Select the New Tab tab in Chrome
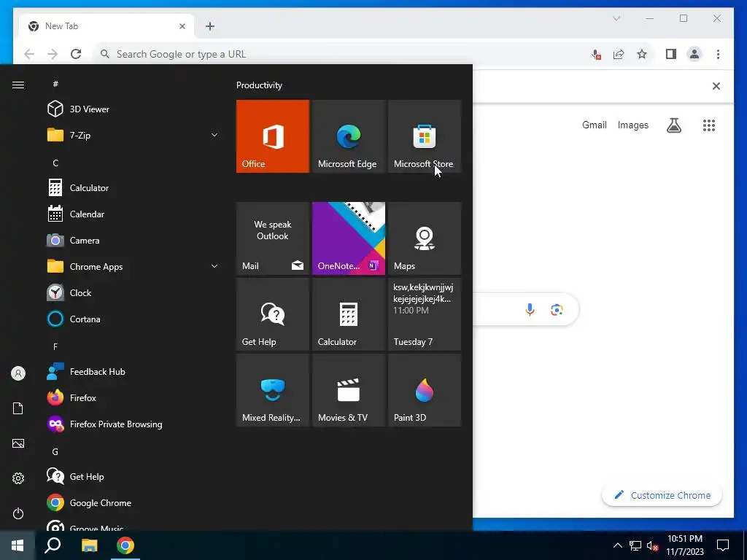This screenshot has height=560, width=747. click(107, 26)
